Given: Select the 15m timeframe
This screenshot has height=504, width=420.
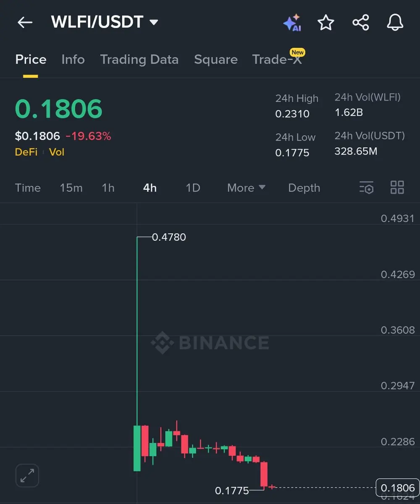Looking at the screenshot, I should click(71, 188).
